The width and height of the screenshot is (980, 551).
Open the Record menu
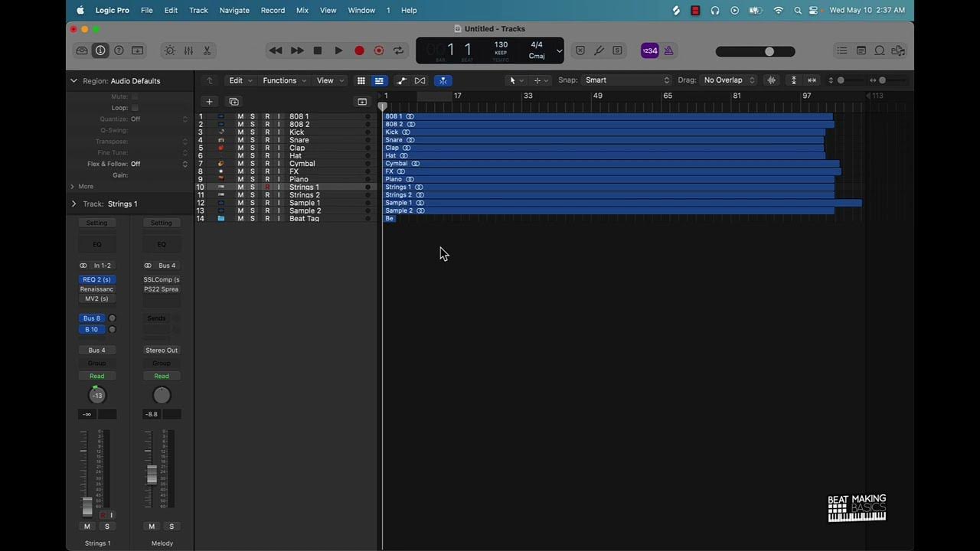[x=273, y=10]
